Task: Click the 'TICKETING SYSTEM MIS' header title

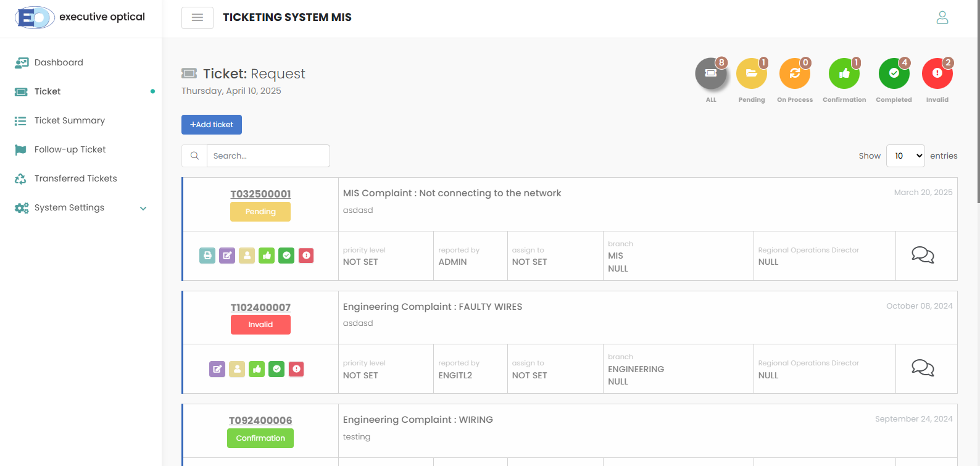Action: 287,17
